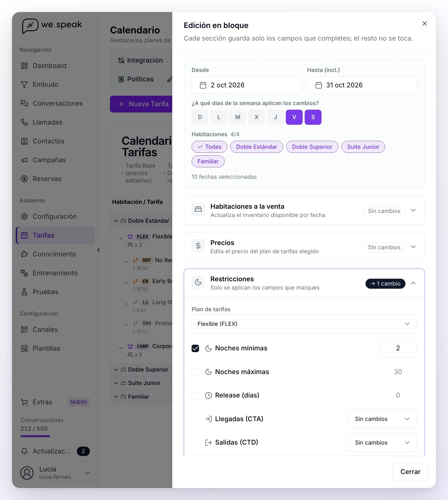This screenshot has width=448, height=500.
Task: Click the Canales QR code icon
Action: point(24,330)
